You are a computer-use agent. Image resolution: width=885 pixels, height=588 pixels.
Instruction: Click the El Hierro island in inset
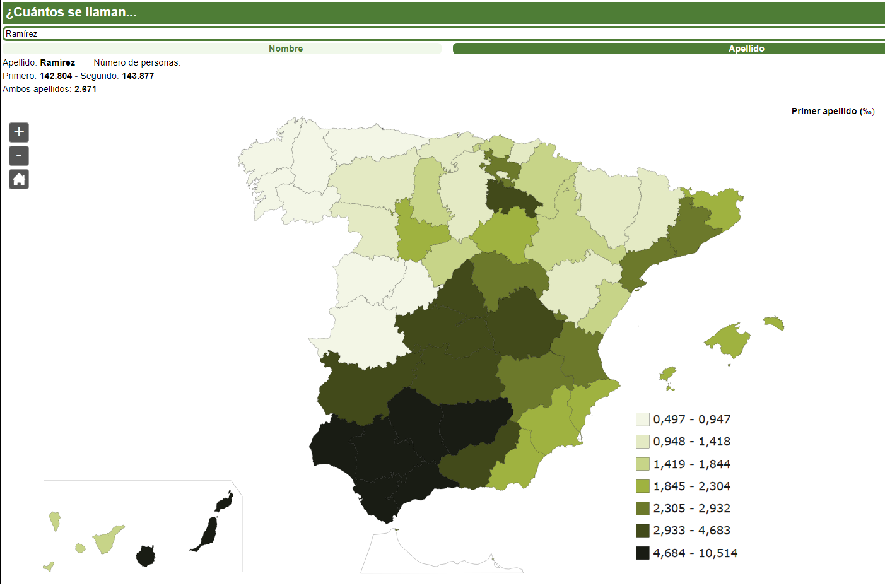coord(49,567)
